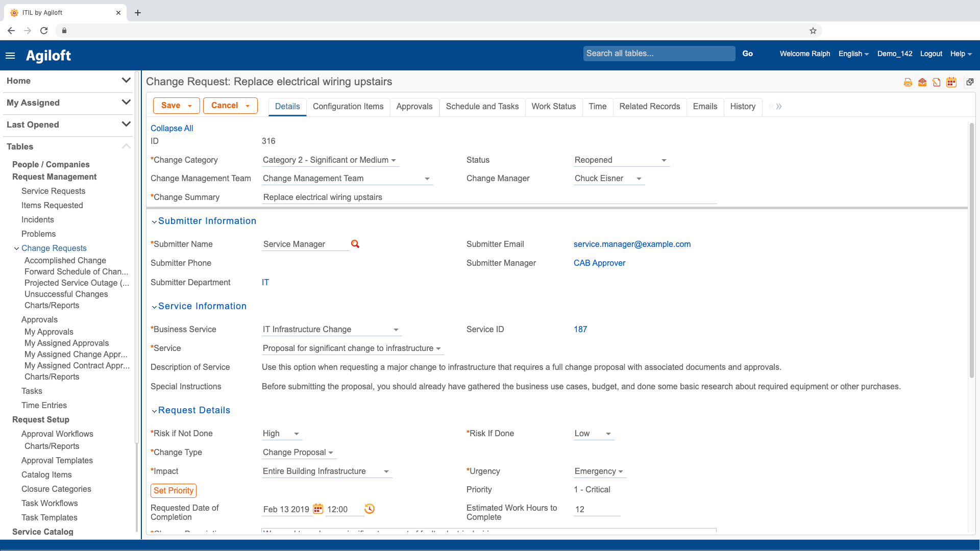Image resolution: width=980 pixels, height=551 pixels.
Task: Open the hamburger navigation menu
Action: 10,56
